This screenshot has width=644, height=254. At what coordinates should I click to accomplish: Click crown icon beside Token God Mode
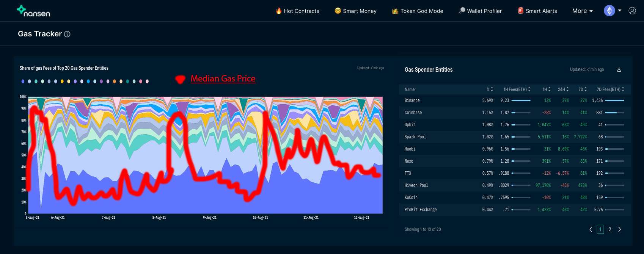tap(395, 11)
